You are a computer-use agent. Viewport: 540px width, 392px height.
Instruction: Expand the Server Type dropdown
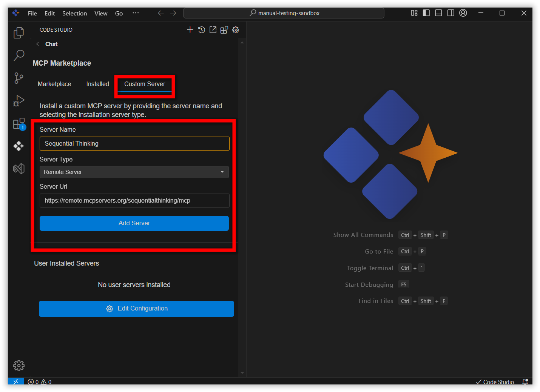[x=134, y=172]
